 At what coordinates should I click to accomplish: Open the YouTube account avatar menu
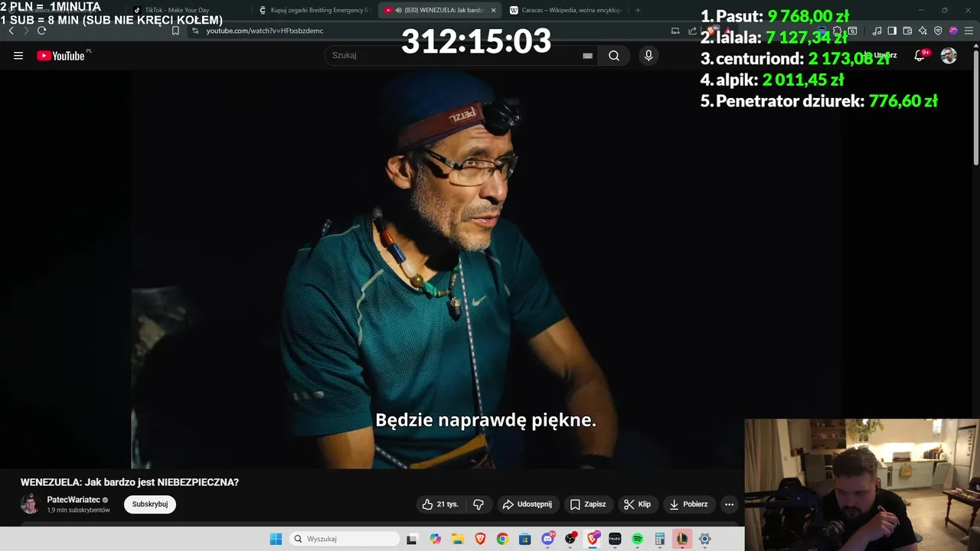(x=949, y=55)
